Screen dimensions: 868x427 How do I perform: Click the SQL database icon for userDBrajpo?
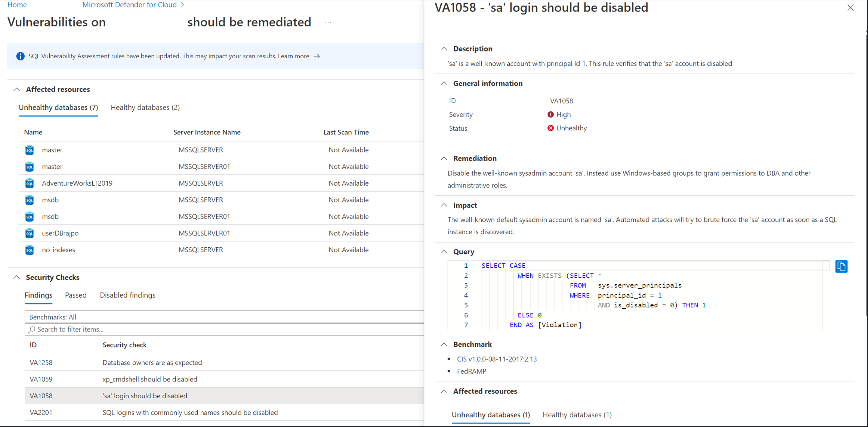[29, 233]
